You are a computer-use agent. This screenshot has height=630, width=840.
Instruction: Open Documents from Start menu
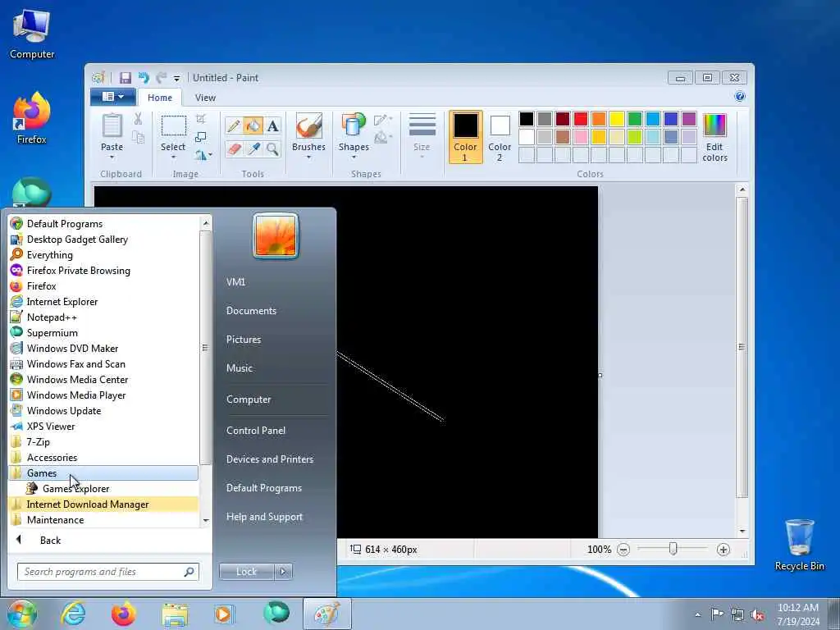point(251,311)
